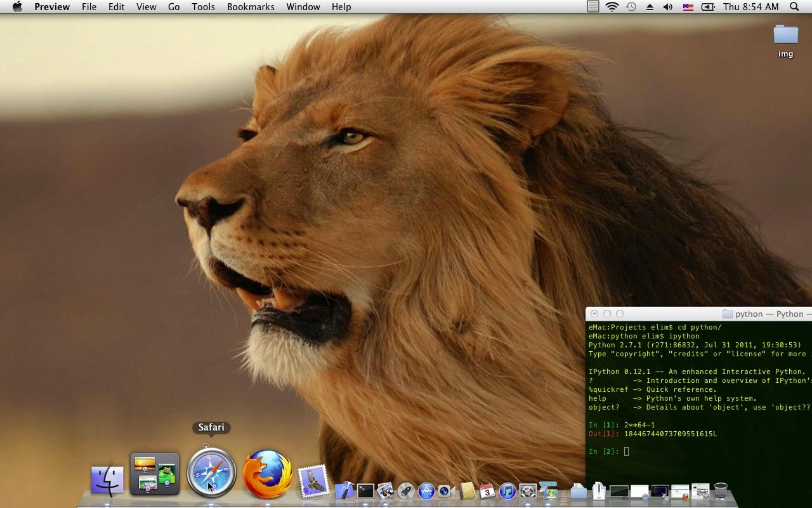
Task: Click the 'IPython 0.12.1' banner line
Action: click(697, 371)
